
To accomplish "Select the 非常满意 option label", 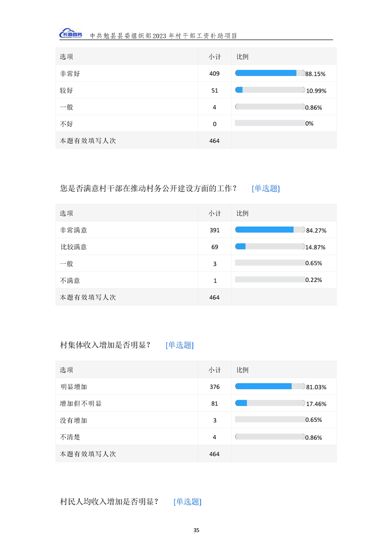I will 73,230.
